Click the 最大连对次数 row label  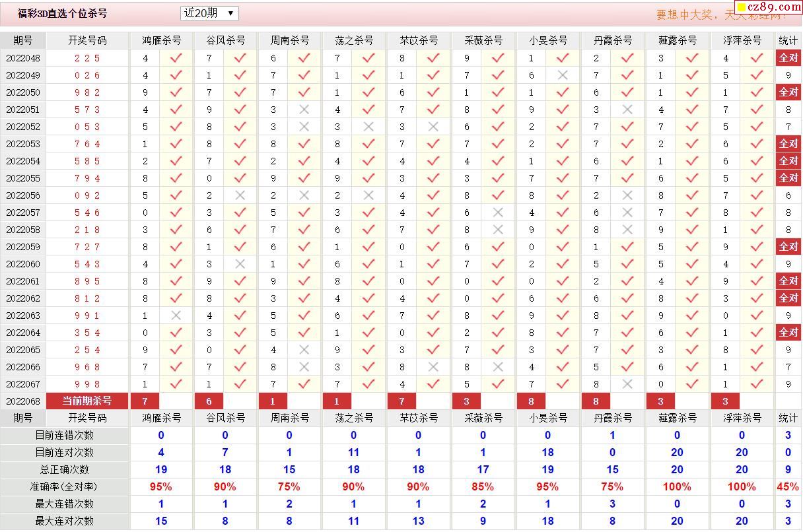click(64, 521)
